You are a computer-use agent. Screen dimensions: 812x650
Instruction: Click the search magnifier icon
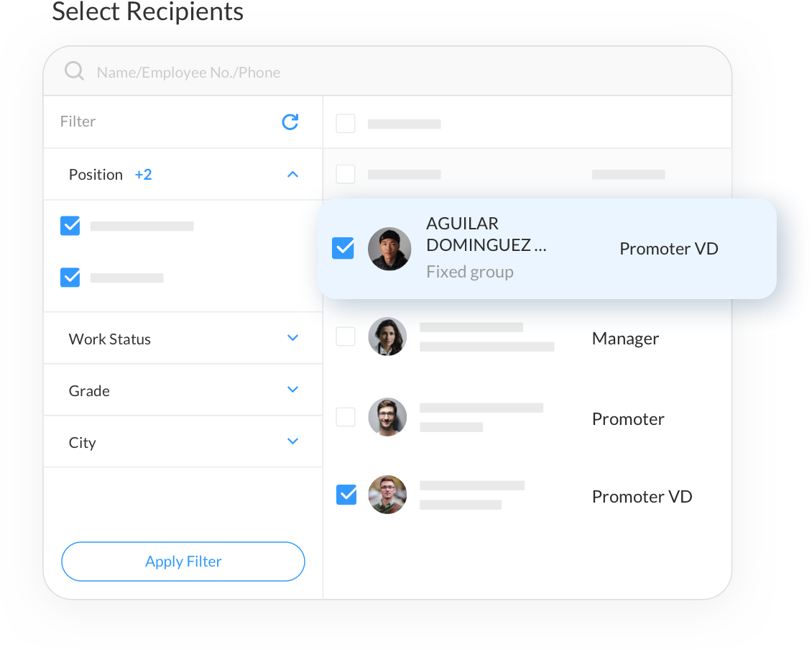(x=74, y=71)
